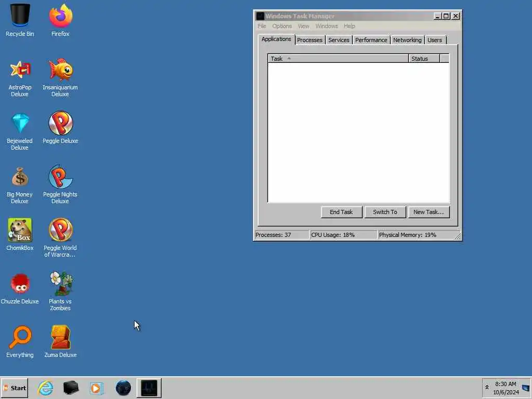Open the media player taskbar icon
532x399 pixels.
[x=96, y=388]
